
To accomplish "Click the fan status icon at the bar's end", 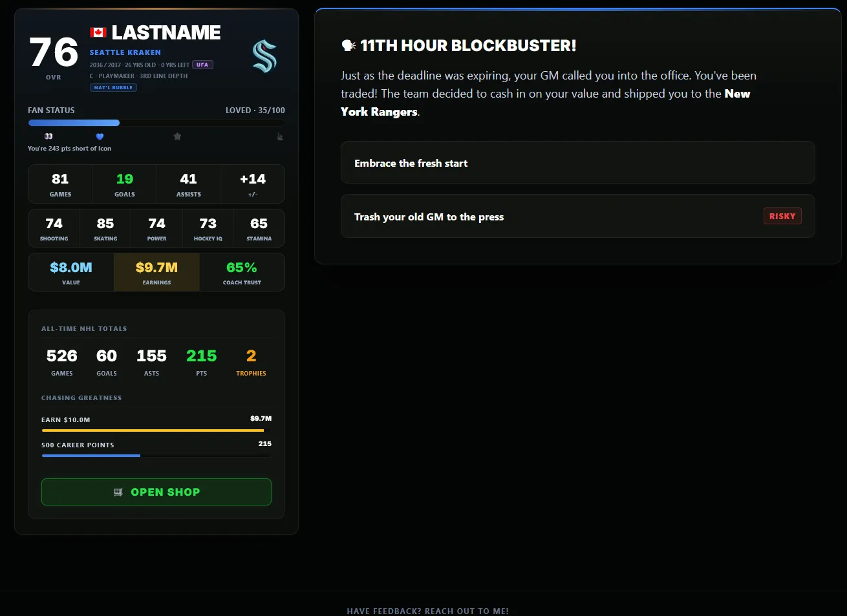I will tap(280, 136).
